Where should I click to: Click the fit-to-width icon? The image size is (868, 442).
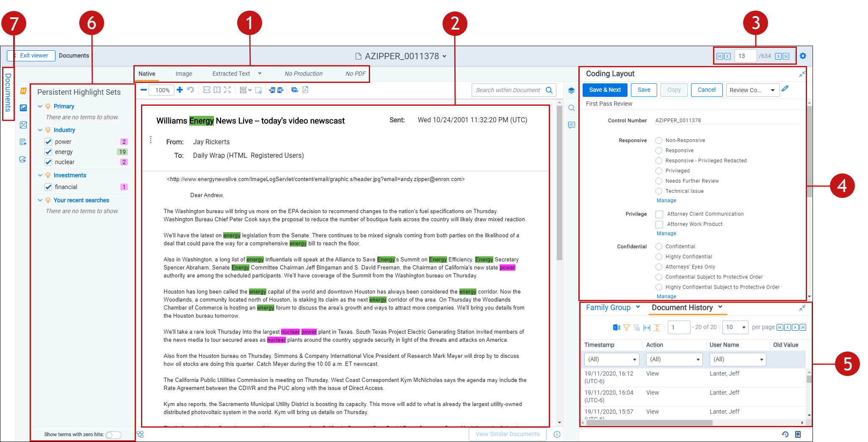(x=207, y=90)
